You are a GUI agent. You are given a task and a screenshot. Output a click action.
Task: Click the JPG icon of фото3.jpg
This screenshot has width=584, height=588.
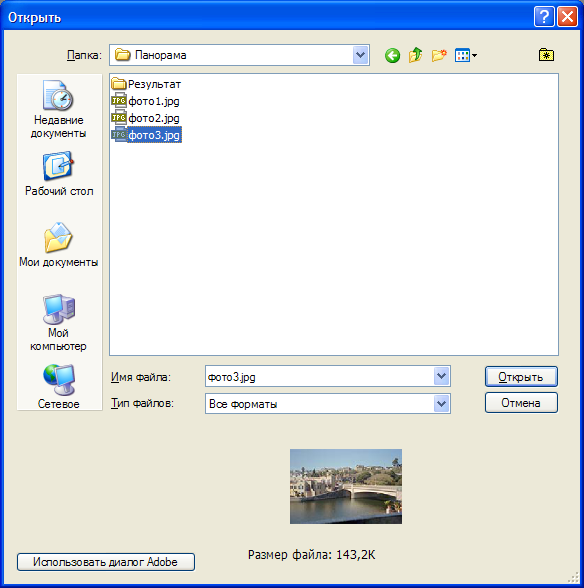coord(119,135)
